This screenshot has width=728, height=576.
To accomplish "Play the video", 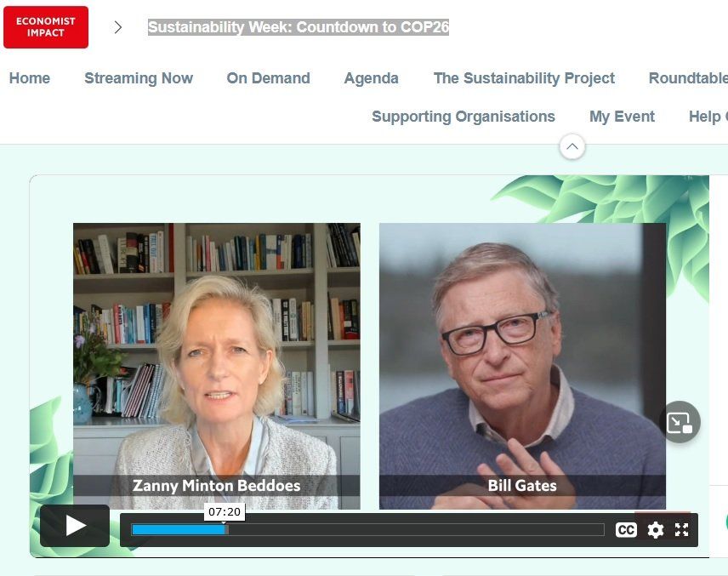I will (x=75, y=526).
